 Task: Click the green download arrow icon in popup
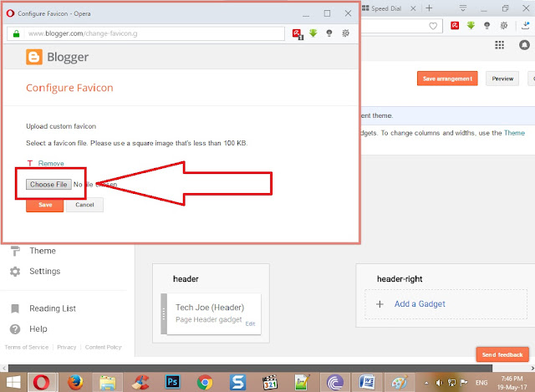click(x=313, y=33)
